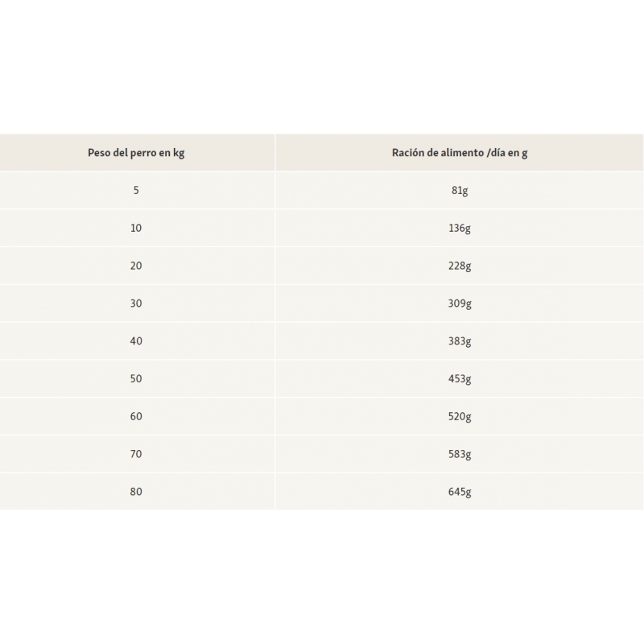Click the 309g ration cell

(x=460, y=303)
